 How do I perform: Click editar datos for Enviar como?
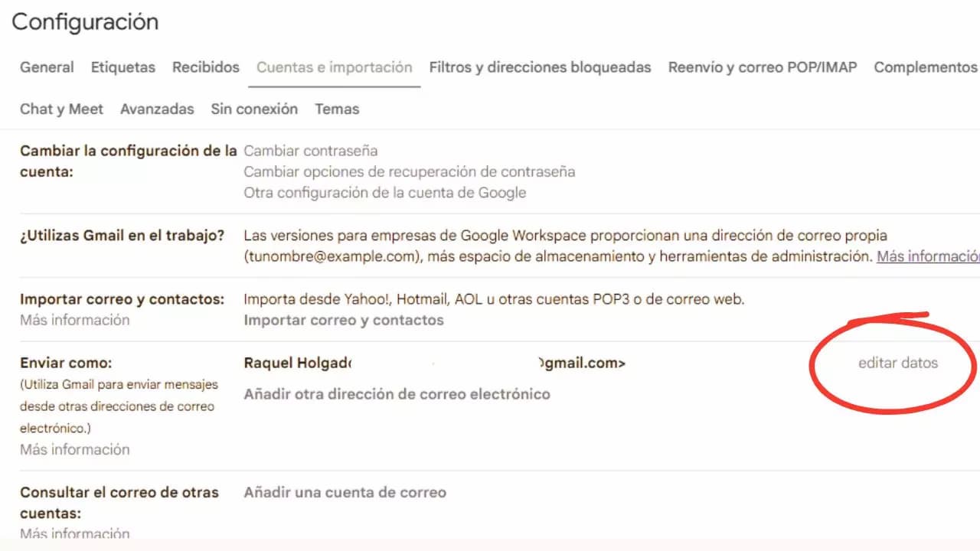coord(897,363)
